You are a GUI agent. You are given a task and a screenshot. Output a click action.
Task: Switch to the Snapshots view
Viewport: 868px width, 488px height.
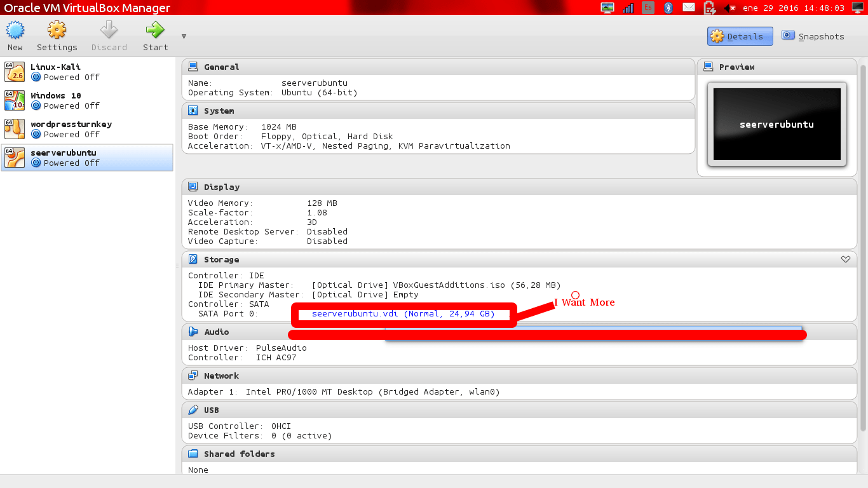pyautogui.click(x=813, y=36)
